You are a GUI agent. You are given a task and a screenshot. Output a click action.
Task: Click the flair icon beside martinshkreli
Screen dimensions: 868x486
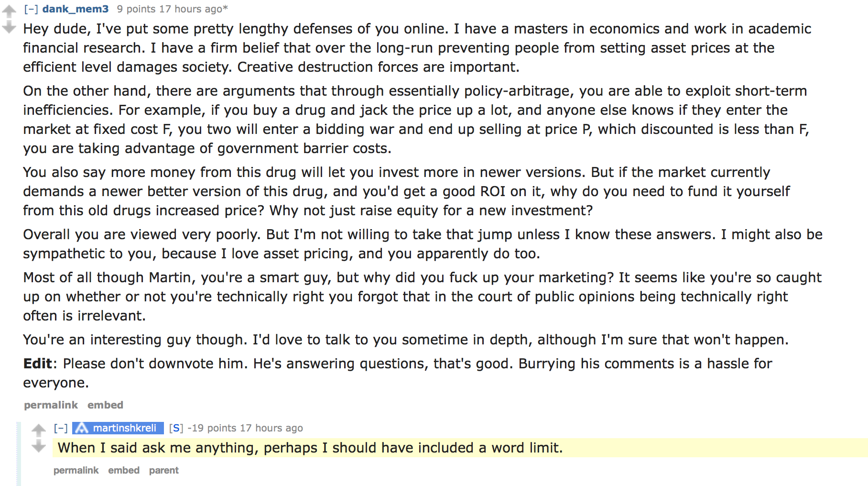pos(82,428)
